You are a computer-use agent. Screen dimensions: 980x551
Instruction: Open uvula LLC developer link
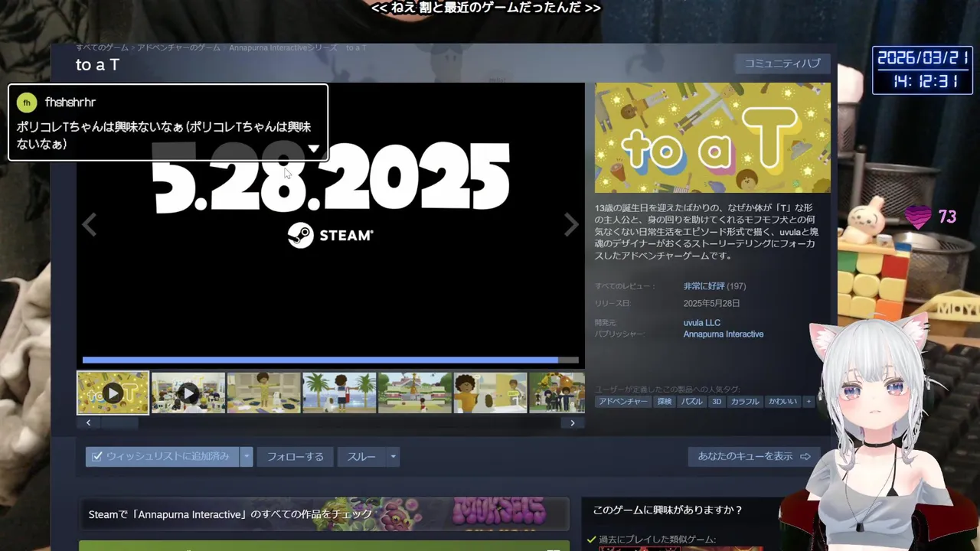pyautogui.click(x=701, y=323)
